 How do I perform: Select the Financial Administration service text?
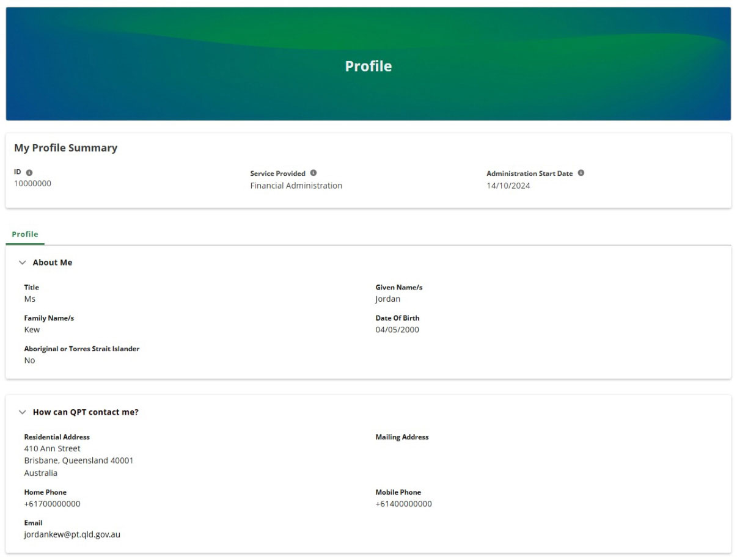click(x=296, y=186)
